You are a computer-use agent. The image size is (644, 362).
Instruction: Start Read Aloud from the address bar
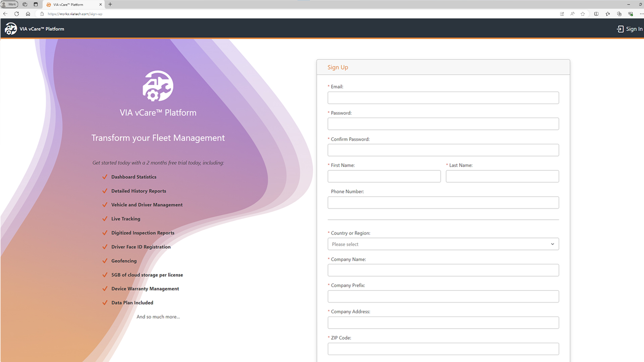pos(572,14)
